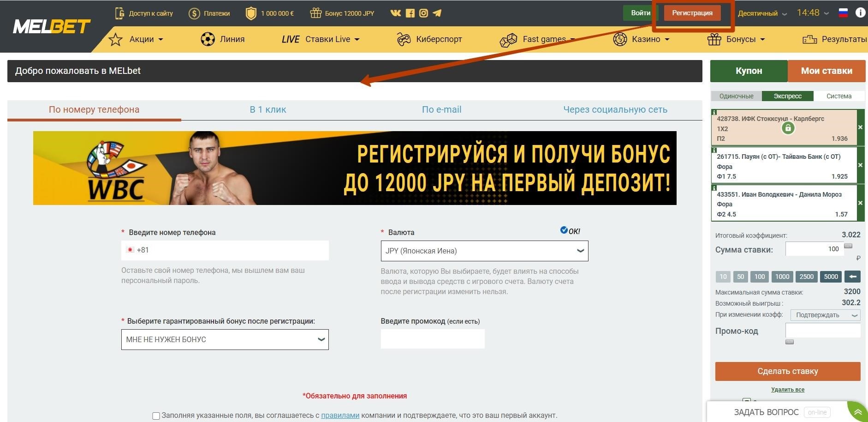The image size is (868, 422).
Task: Click the Russian flag language icon
Action: tap(843, 13)
